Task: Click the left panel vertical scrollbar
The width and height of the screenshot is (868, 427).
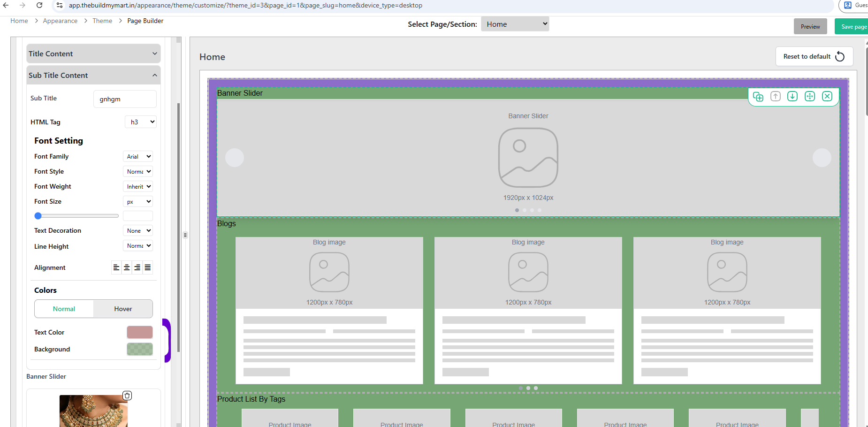Action: [178, 228]
